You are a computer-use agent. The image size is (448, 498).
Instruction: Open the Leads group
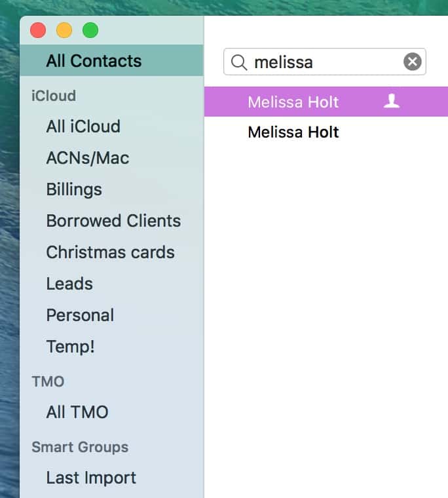(x=69, y=284)
